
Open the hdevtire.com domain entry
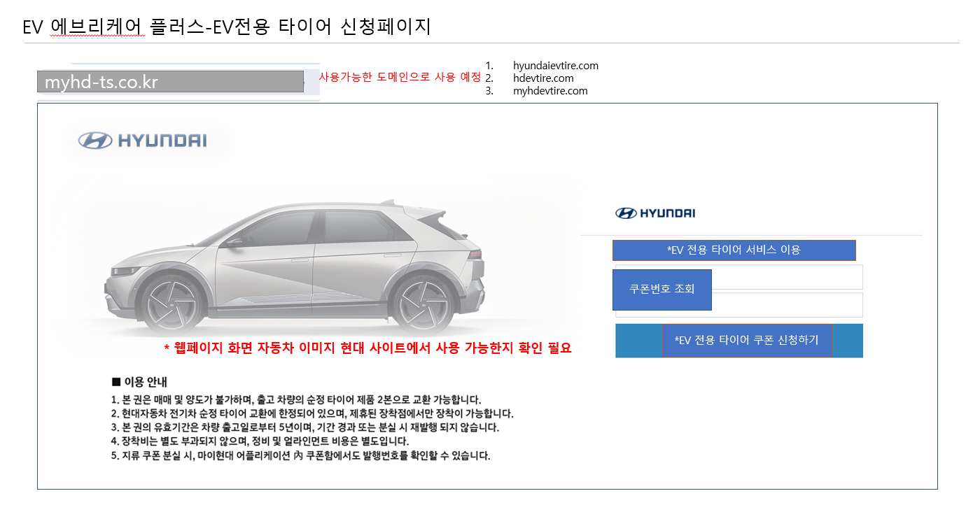click(542, 78)
